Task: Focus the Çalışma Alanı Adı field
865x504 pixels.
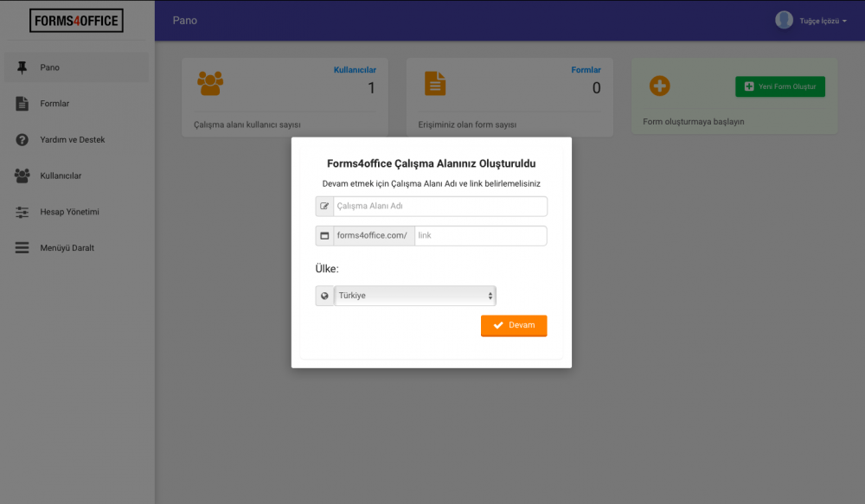Action: tap(439, 207)
